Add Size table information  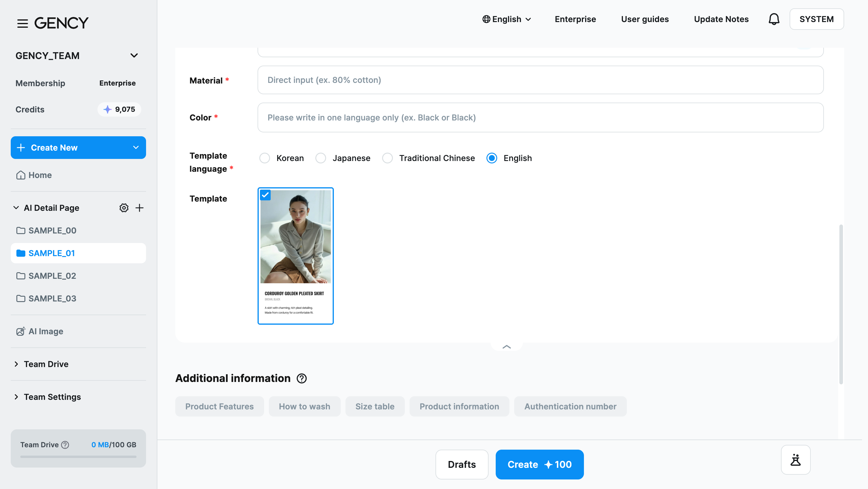tap(375, 406)
